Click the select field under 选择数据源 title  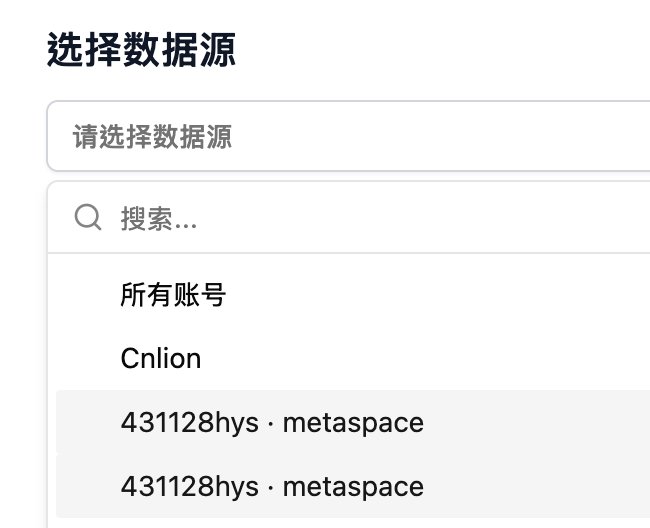[348, 136]
